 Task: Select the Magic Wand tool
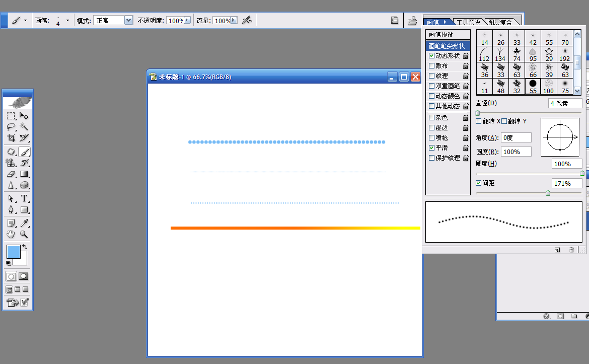(x=24, y=126)
